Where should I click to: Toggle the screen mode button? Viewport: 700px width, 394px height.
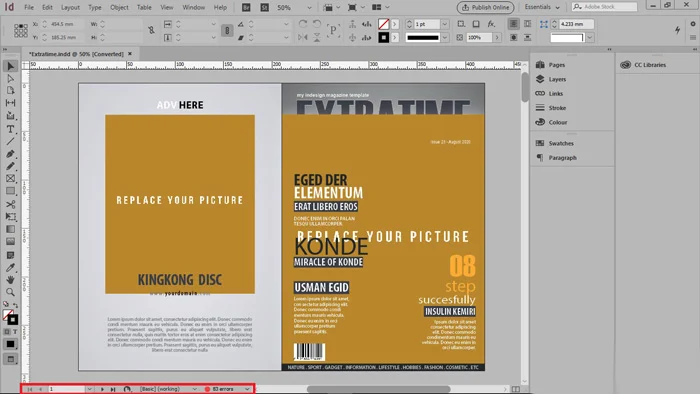tap(10, 359)
